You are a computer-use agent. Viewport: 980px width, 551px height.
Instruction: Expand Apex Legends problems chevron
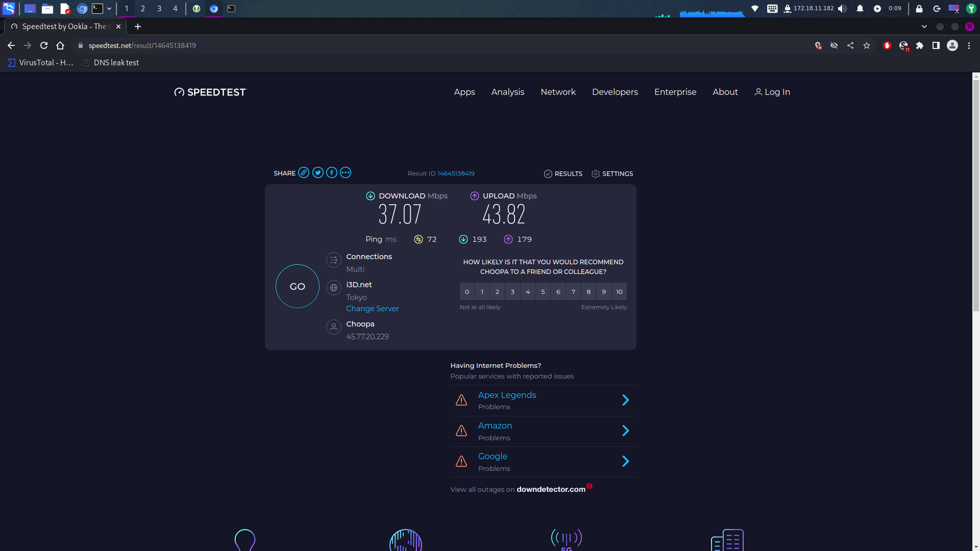[x=625, y=400]
